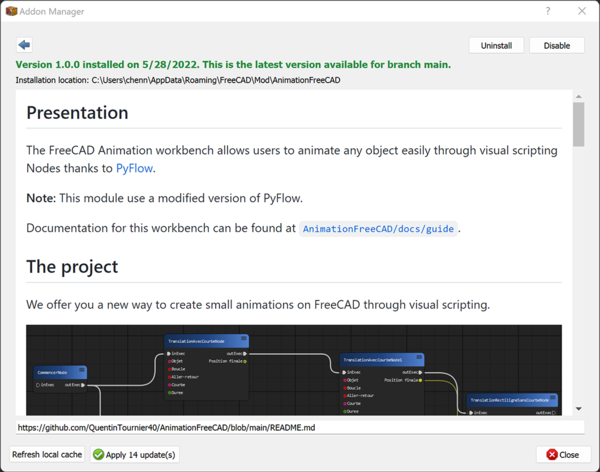This screenshot has width=600, height=472.
Task: Click Refresh local cache button
Action: click(47, 454)
